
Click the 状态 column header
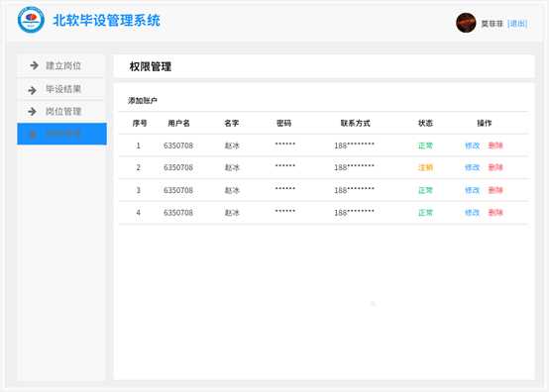pyautogui.click(x=425, y=123)
